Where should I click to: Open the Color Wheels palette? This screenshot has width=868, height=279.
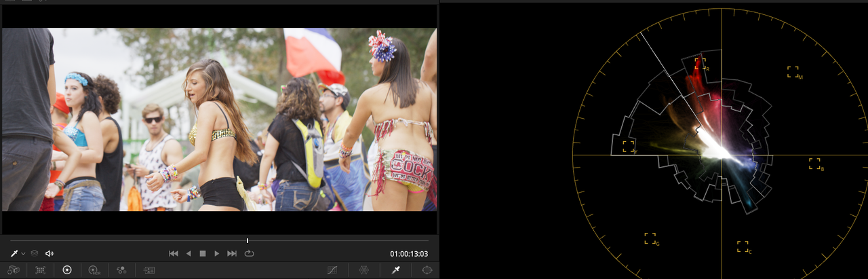tap(67, 269)
